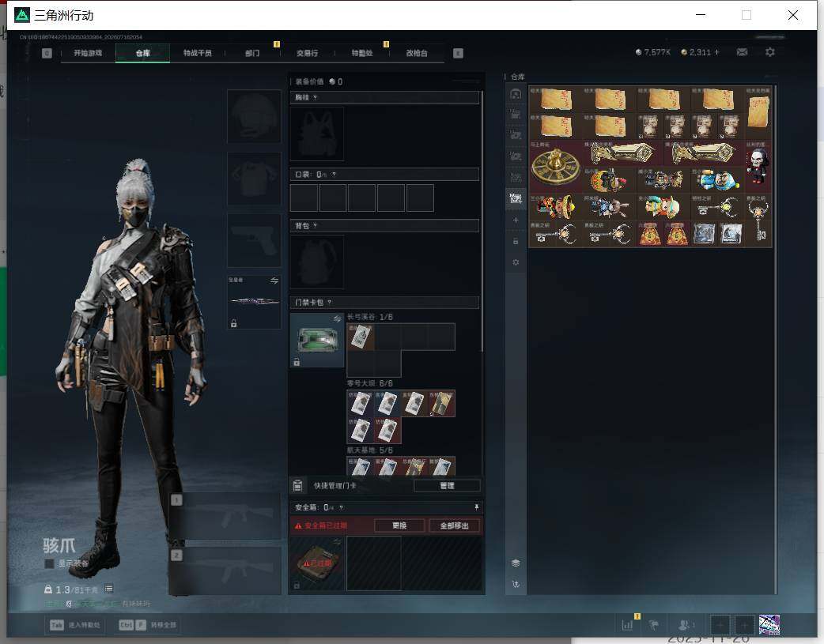Click the friends icon in bottom bar

[685, 624]
